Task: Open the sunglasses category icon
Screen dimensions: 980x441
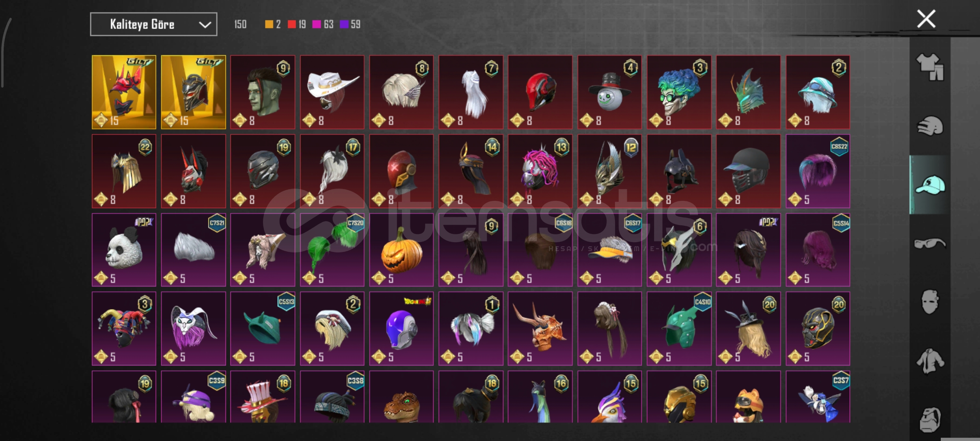Action: (930, 243)
